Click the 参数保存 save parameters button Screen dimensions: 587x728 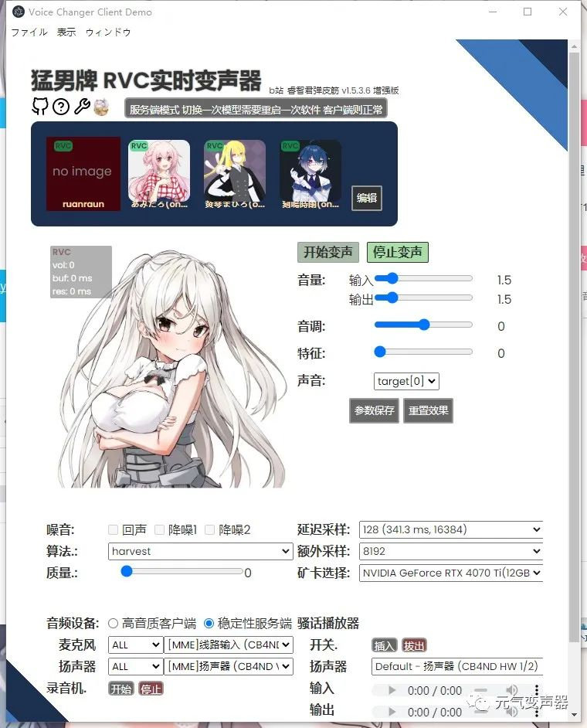tap(374, 410)
